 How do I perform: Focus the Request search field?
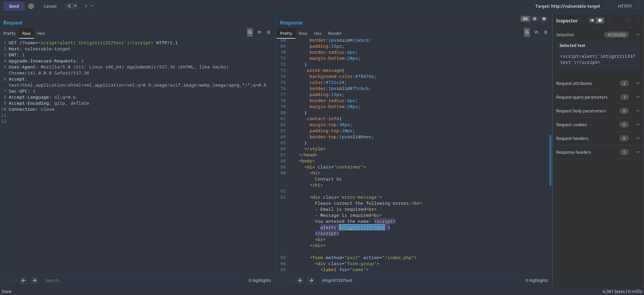(x=142, y=280)
